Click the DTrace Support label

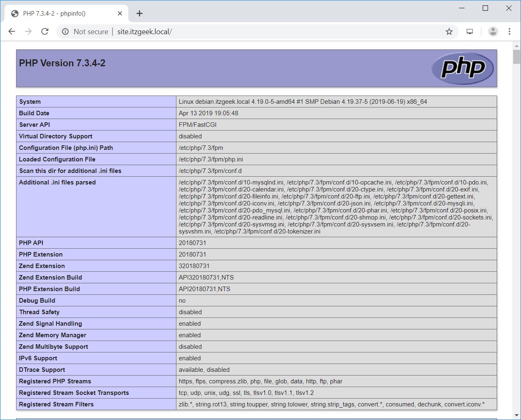[42, 370]
